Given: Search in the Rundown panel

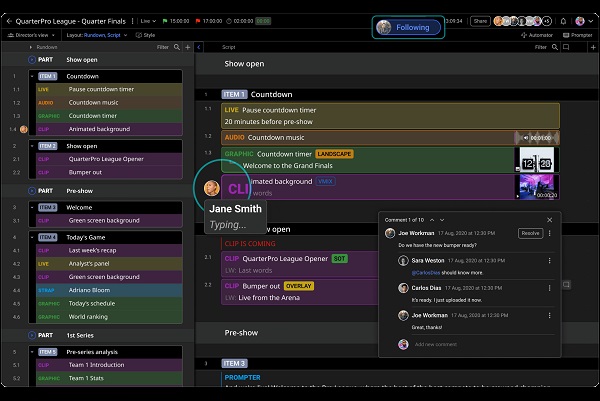Looking at the screenshot, I should pos(177,47).
